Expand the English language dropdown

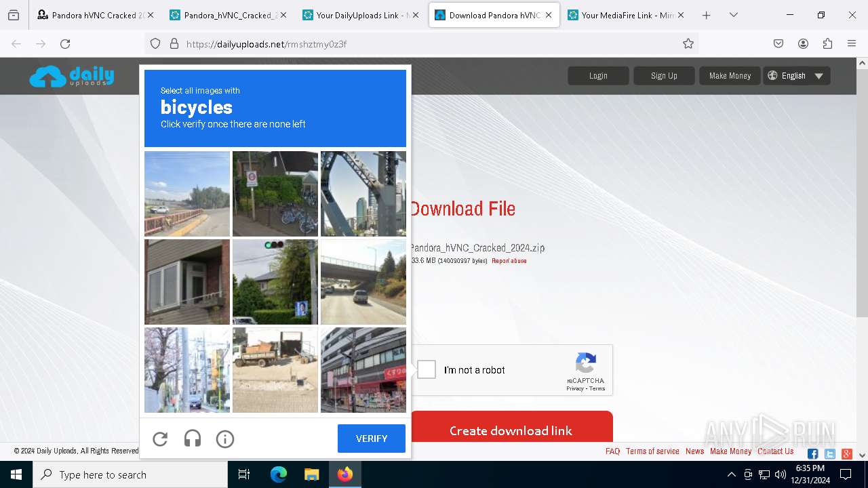(797, 76)
